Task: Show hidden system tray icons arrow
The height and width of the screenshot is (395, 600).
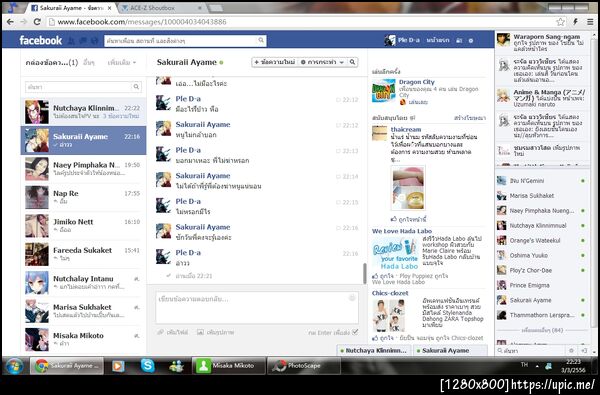Action: pyautogui.click(x=537, y=366)
